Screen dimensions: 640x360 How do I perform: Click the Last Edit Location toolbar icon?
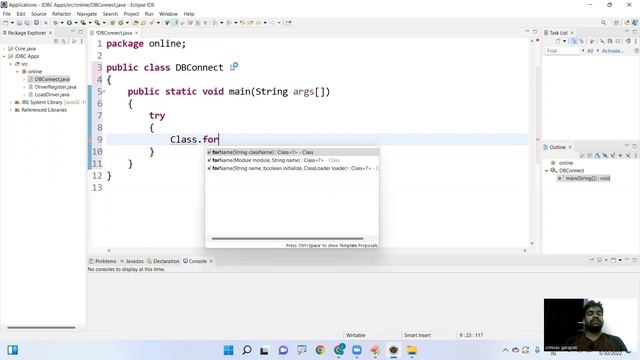242,22
